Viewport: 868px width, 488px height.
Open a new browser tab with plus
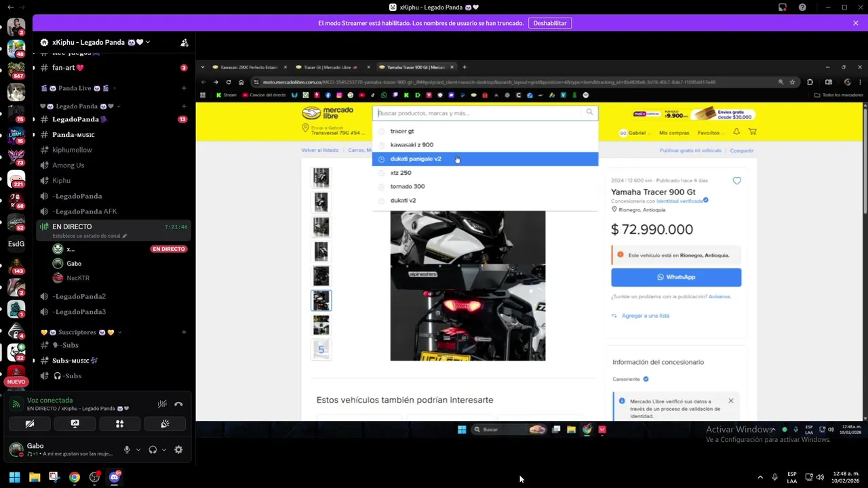click(465, 67)
